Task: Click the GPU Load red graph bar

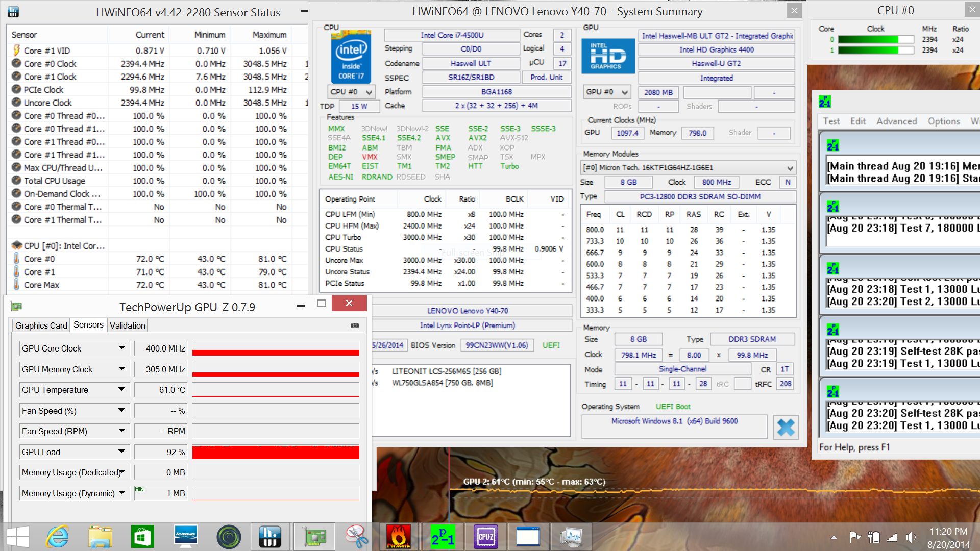Action: (276, 452)
